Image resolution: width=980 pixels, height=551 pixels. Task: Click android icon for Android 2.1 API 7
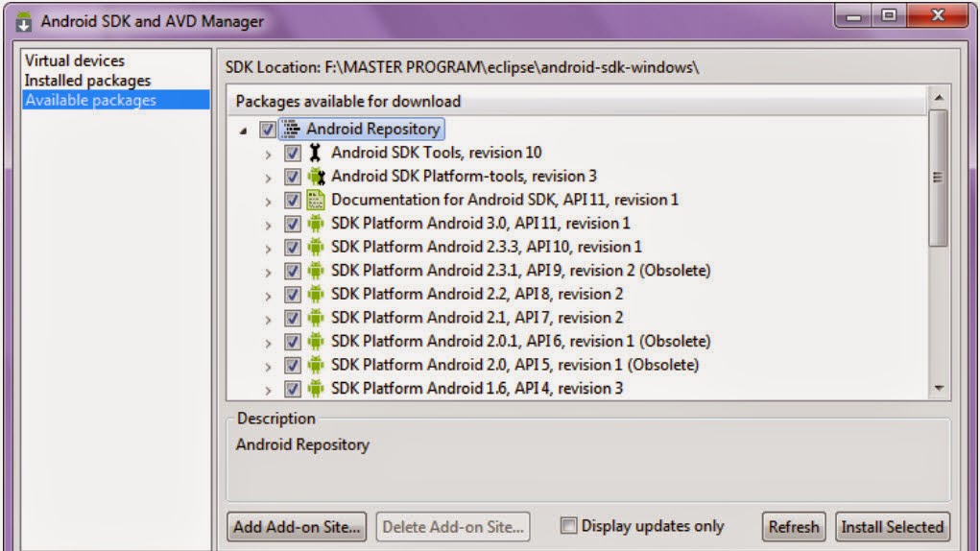tap(316, 318)
